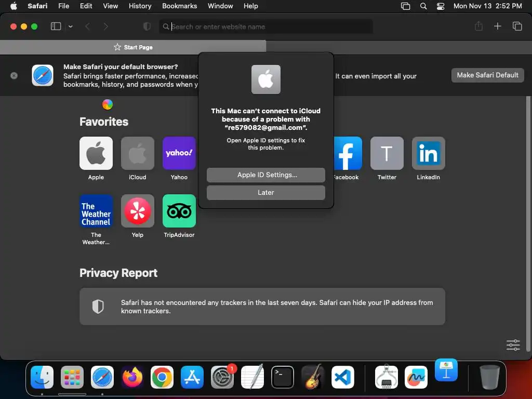
Task: Open the Edit menu
Action: [86, 6]
